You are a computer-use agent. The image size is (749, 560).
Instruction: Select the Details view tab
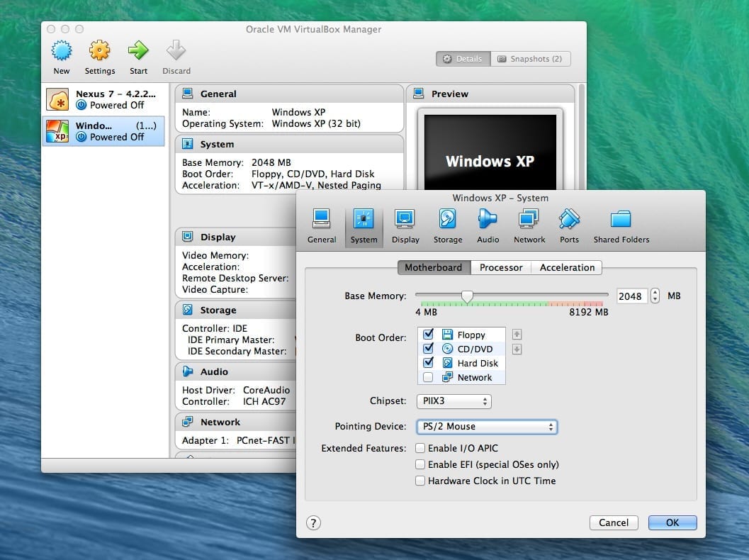(463, 59)
